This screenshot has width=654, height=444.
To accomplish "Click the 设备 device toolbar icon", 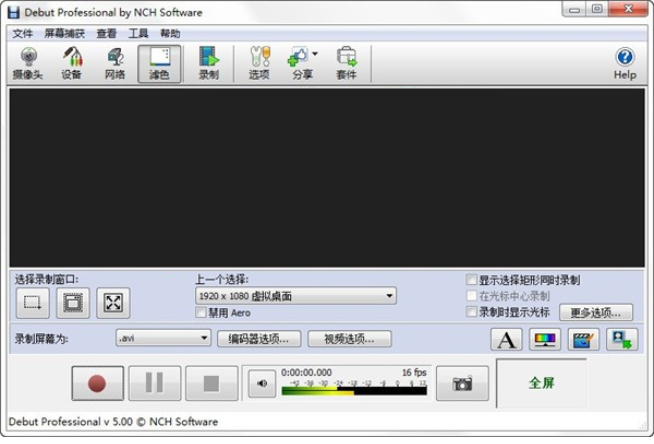I will (x=72, y=62).
